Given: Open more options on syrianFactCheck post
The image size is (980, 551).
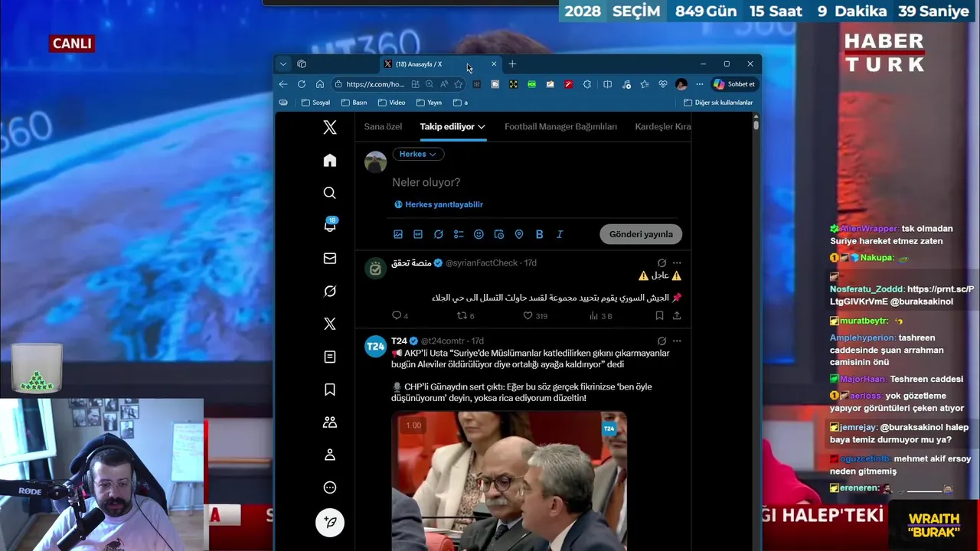Looking at the screenshot, I should (x=677, y=262).
